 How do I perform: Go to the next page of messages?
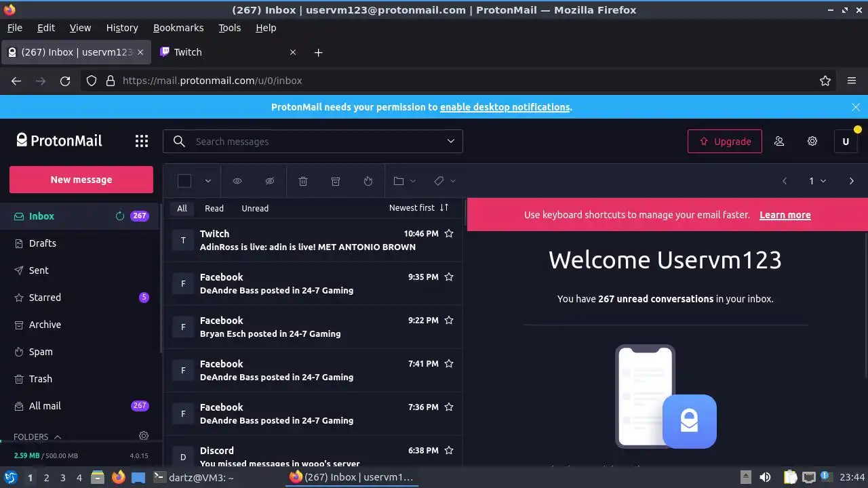852,181
